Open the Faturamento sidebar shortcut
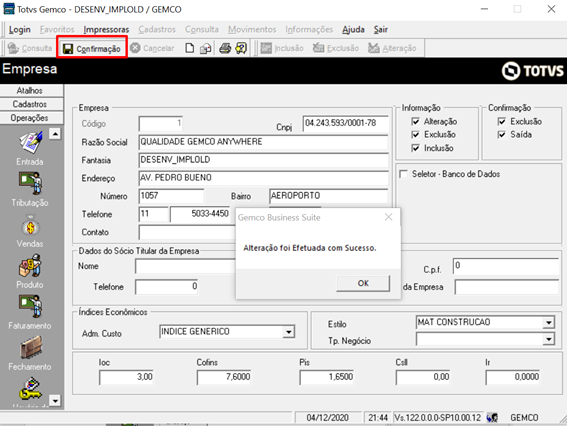Image resolution: width=567 pixels, height=426 pixels. 30,312
